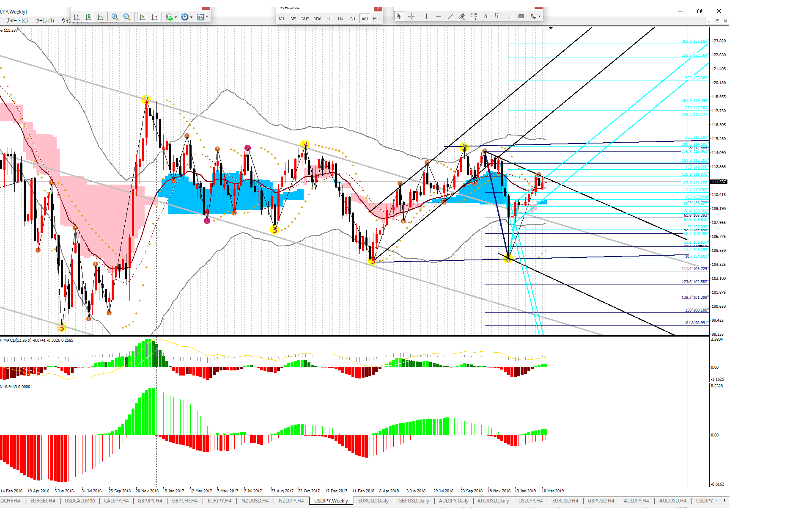Switch chart to candlestick display

[x=88, y=17]
